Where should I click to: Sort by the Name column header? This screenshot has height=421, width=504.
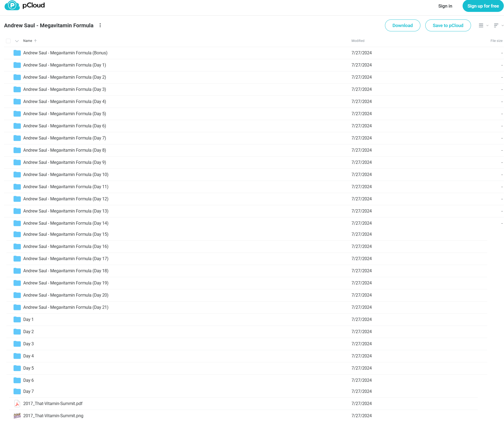coord(28,41)
